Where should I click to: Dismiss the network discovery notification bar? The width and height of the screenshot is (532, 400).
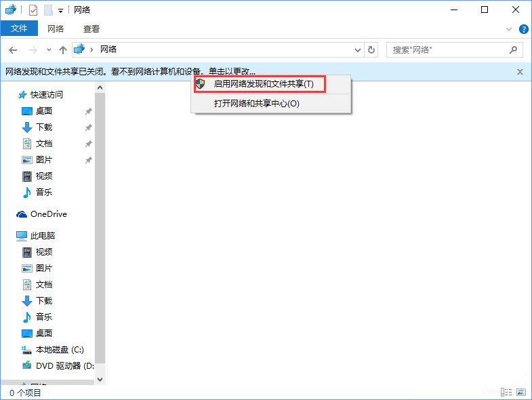520,71
